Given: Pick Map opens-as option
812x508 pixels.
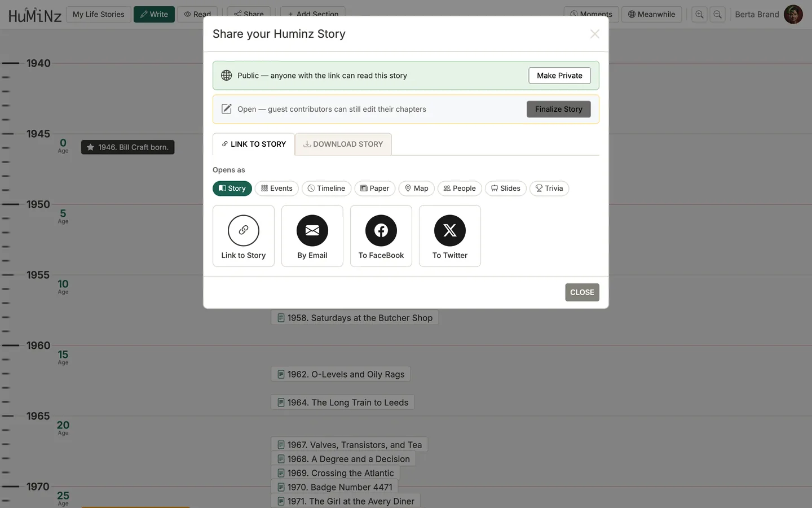Looking at the screenshot, I should click(x=417, y=189).
